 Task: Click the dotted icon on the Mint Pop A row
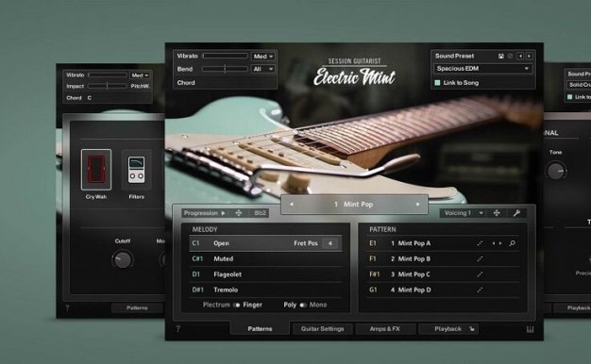[x=480, y=243]
